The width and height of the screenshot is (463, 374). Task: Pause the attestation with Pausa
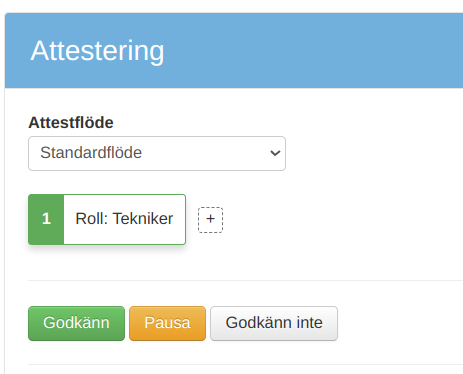(x=167, y=323)
